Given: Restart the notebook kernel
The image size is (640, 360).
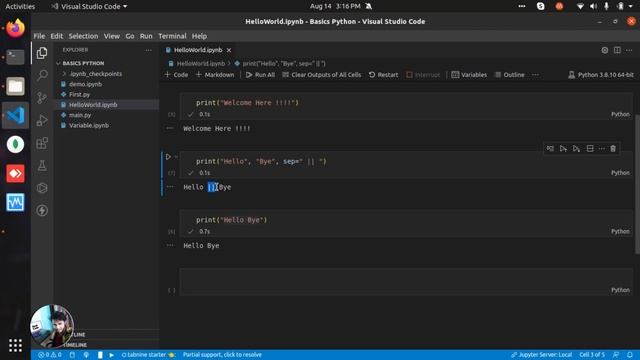Looking at the screenshot, I should (383, 75).
